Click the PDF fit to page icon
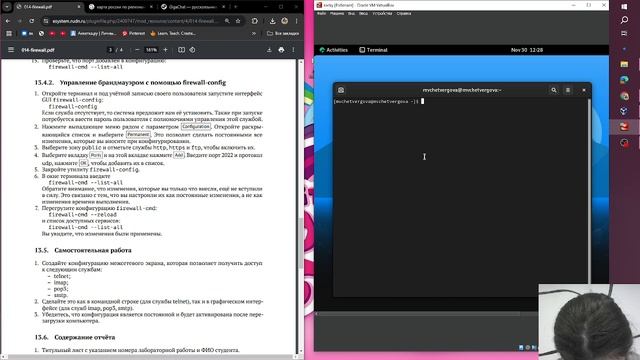Viewport: 640px width, 360px height. 181,50
